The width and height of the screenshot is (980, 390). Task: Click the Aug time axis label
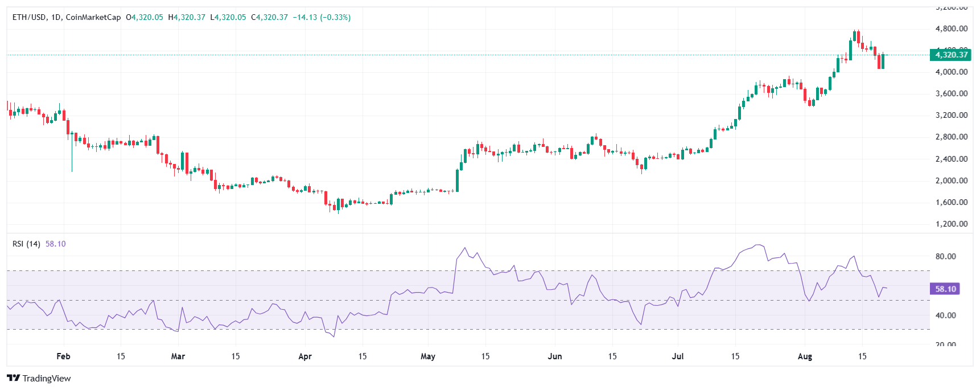[805, 356]
